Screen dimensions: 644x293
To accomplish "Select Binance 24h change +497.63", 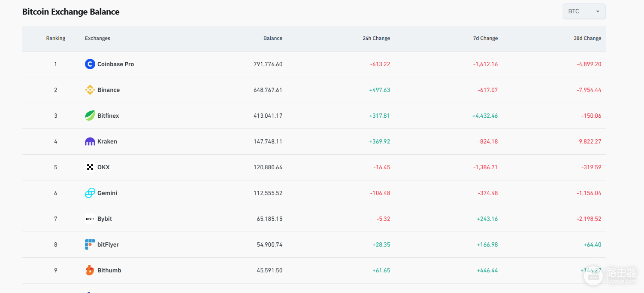I will point(380,90).
